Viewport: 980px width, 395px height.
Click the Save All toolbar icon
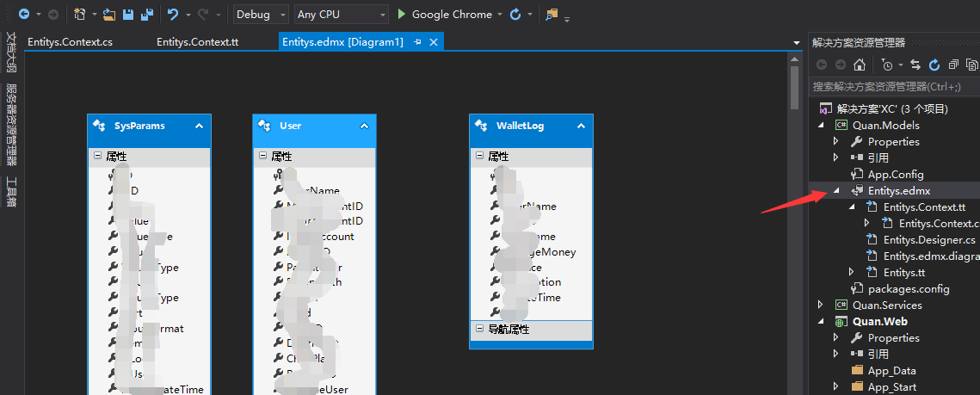pos(146,15)
